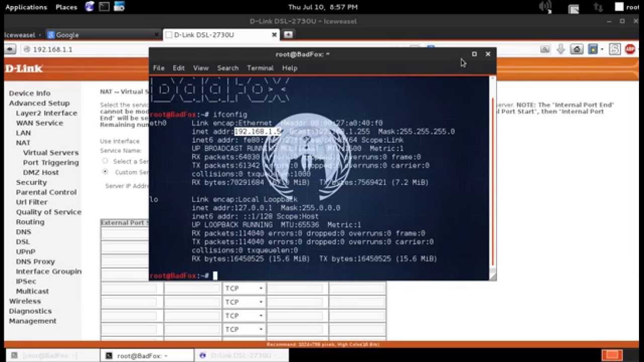Open the first visible TCP protocol dropdown

245,288
